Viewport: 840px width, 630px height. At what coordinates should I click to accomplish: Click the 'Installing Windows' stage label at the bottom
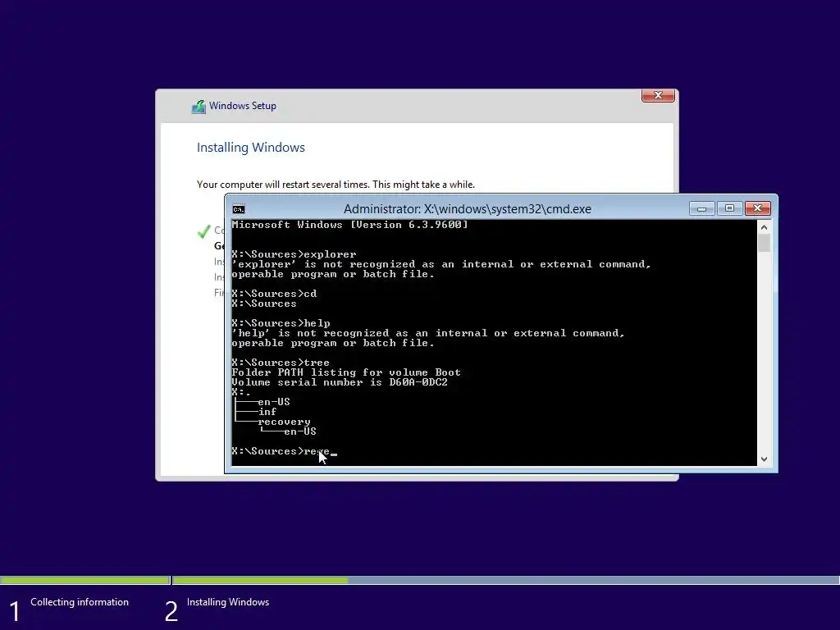pos(228,602)
